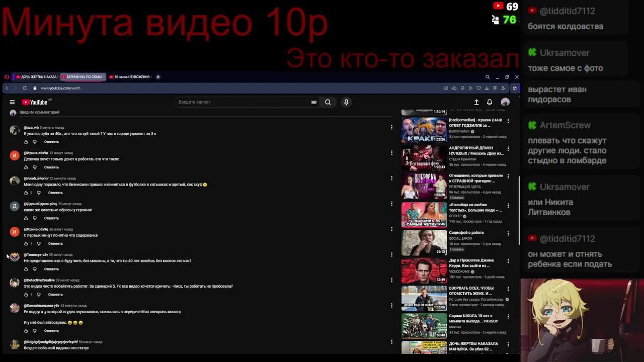
Task: Open YouTube notifications bell
Action: point(490,102)
